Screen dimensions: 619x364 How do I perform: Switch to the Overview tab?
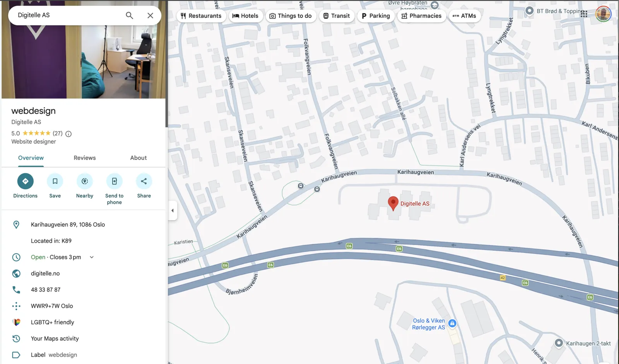(31, 158)
